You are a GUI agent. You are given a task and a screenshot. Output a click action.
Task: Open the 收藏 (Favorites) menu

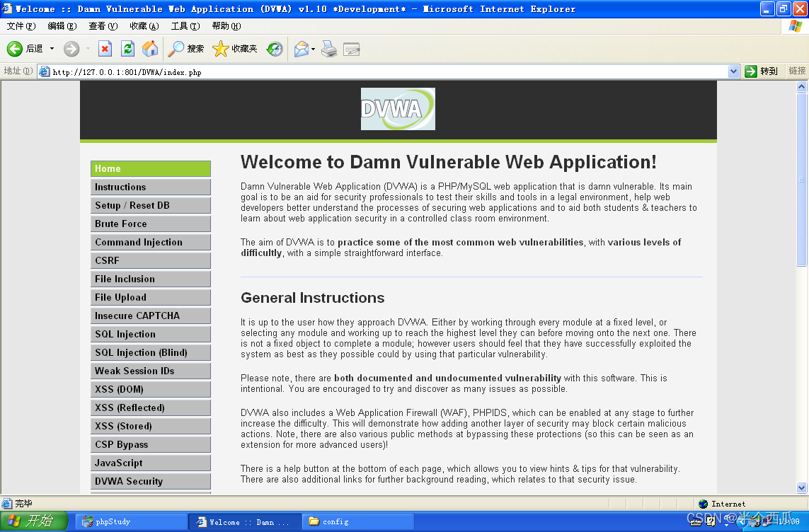point(144,25)
